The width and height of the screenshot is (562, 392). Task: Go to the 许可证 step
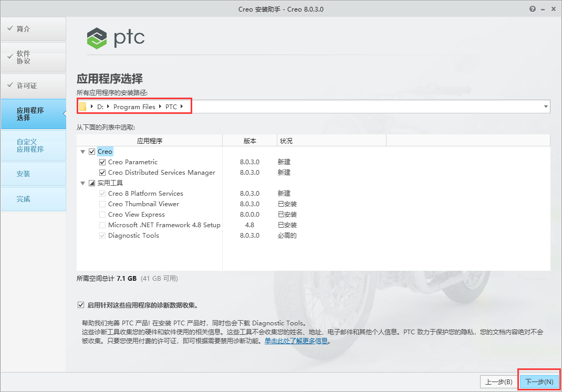(33, 86)
